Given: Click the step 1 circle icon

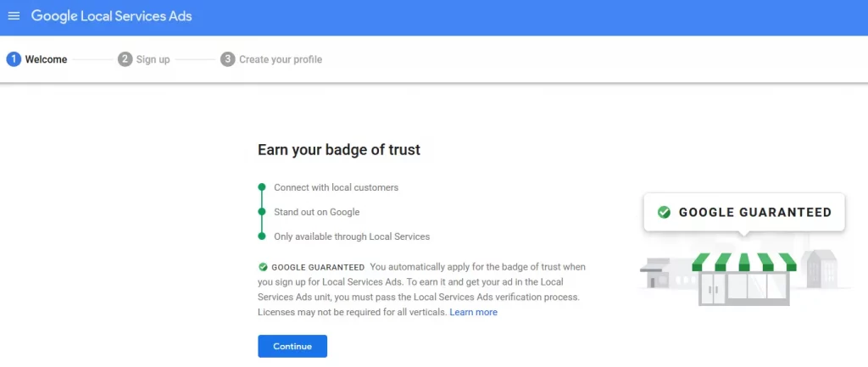Looking at the screenshot, I should (14, 59).
